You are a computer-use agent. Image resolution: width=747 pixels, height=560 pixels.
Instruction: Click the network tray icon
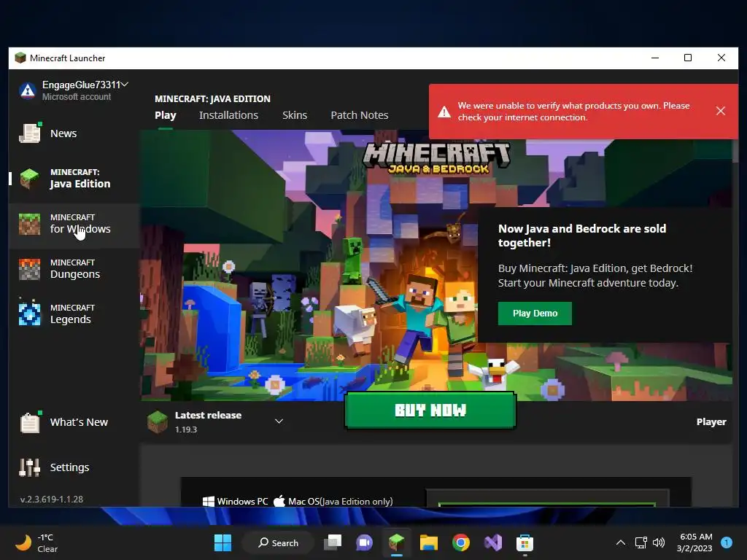point(640,542)
